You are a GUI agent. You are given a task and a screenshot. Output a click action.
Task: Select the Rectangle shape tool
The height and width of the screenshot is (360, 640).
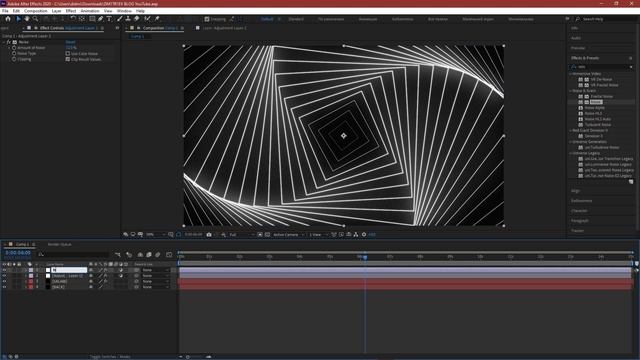(x=92, y=19)
